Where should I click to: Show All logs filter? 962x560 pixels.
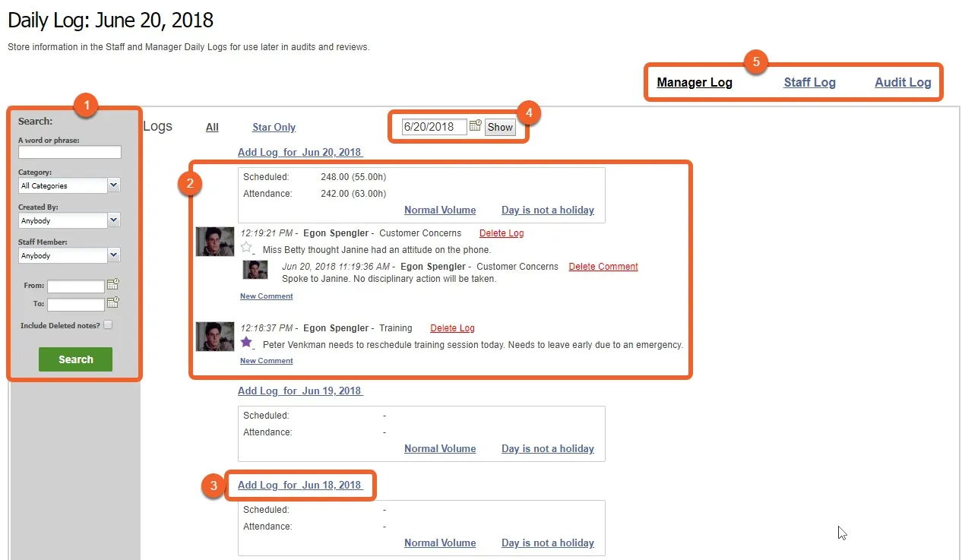[x=212, y=127]
